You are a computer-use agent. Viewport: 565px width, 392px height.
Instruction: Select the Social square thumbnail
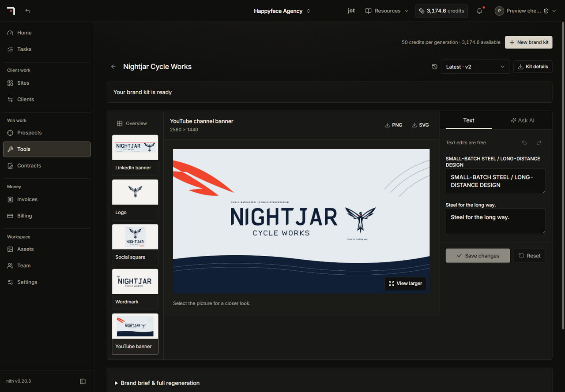coord(135,245)
